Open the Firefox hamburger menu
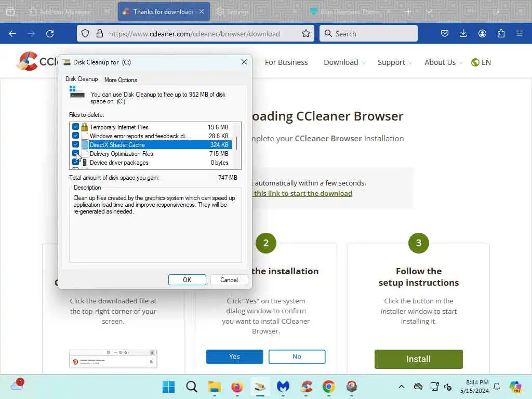 coord(520,34)
